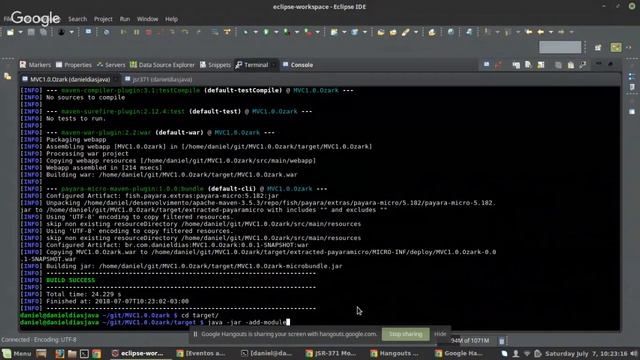The height and width of the screenshot is (360, 640).
Task: Click the yellow folder Open Type icon
Action: [381, 32]
